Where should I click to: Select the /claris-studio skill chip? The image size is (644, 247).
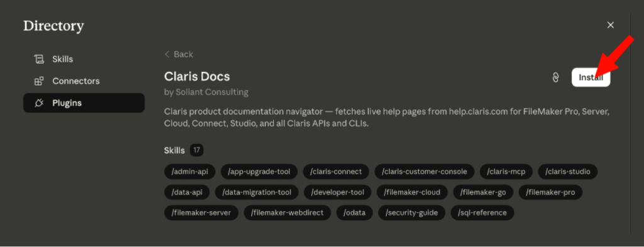click(568, 171)
